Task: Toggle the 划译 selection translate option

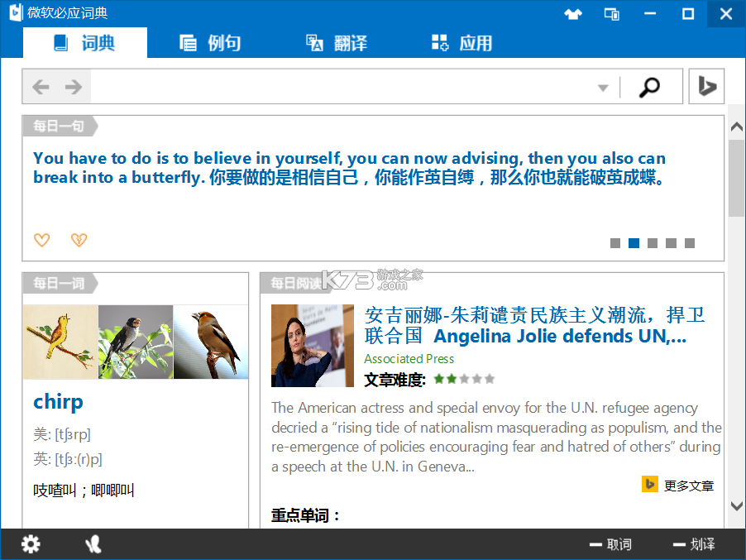Action: click(x=694, y=544)
